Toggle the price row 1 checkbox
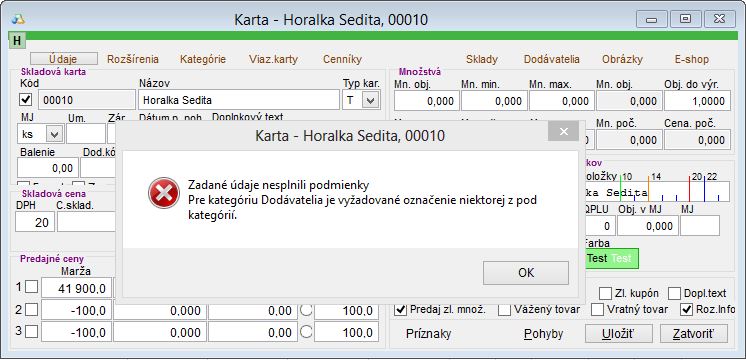 (x=31, y=287)
